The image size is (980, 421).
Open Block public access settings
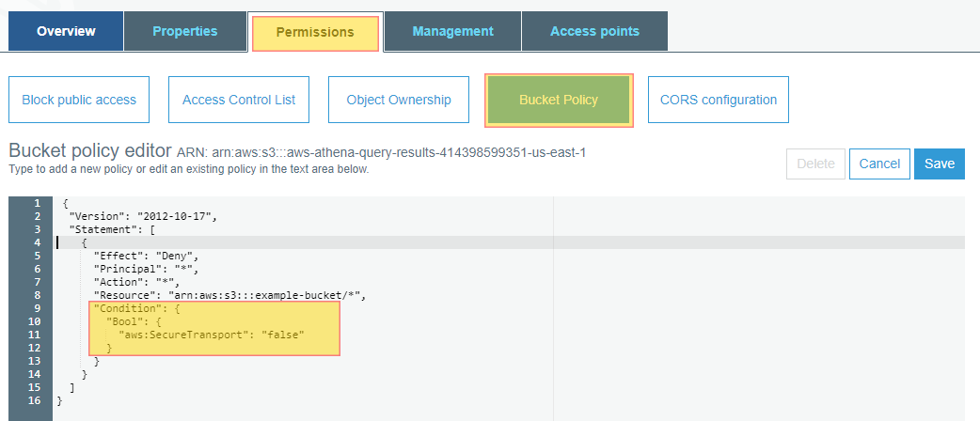[x=79, y=100]
